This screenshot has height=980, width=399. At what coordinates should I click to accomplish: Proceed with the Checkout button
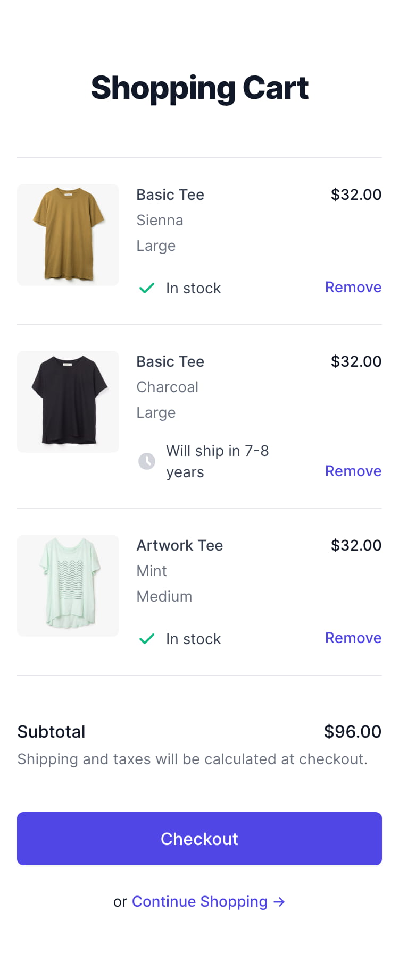coord(199,839)
